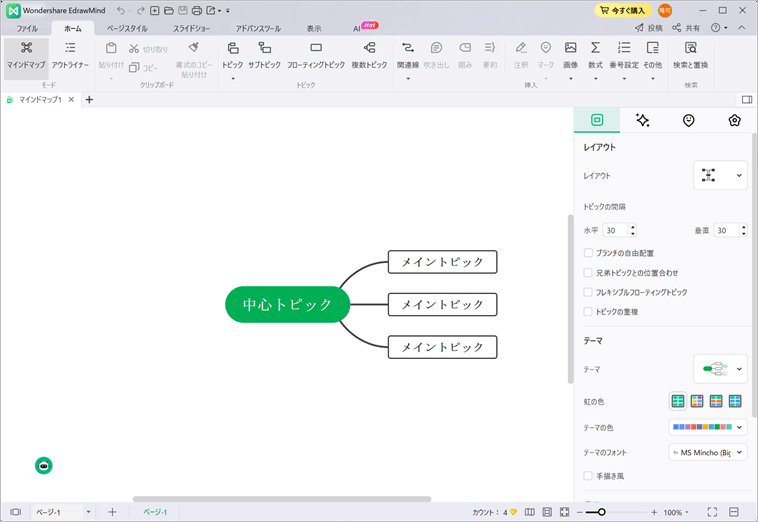Click the 共有 share button
This screenshot has height=522, width=758.
(x=686, y=29)
